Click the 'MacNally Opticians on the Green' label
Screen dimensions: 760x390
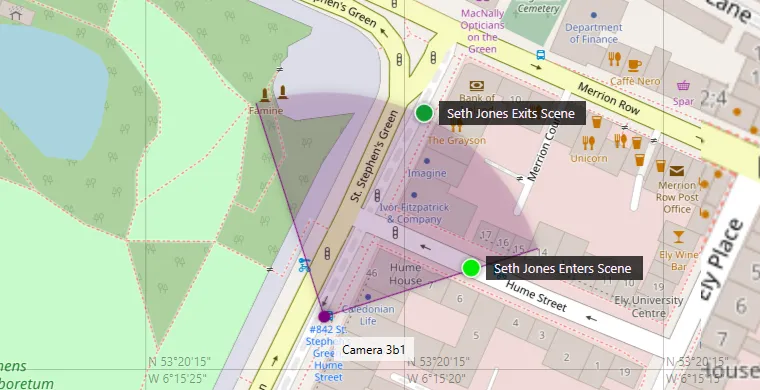(x=482, y=31)
